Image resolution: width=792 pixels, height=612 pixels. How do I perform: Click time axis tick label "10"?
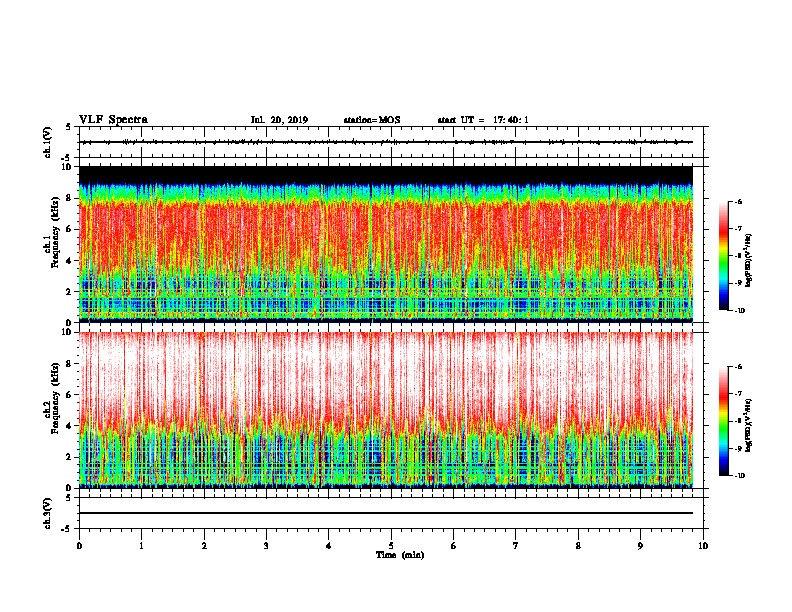point(703,546)
